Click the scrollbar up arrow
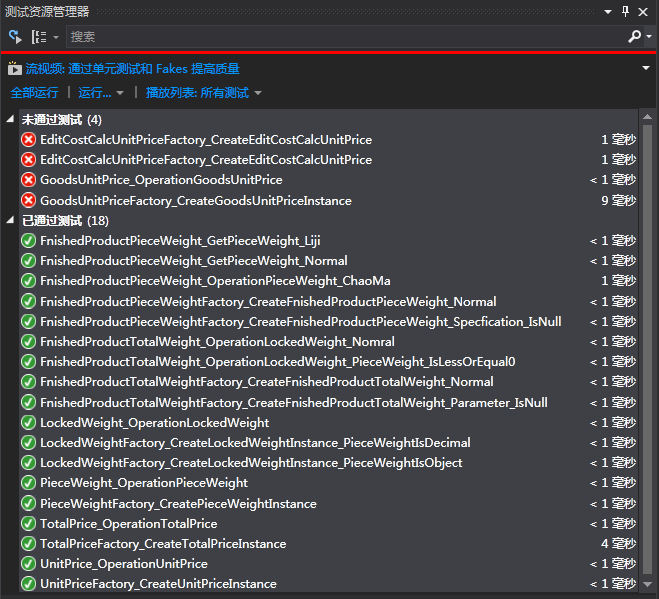The width and height of the screenshot is (659, 599). coord(647,117)
